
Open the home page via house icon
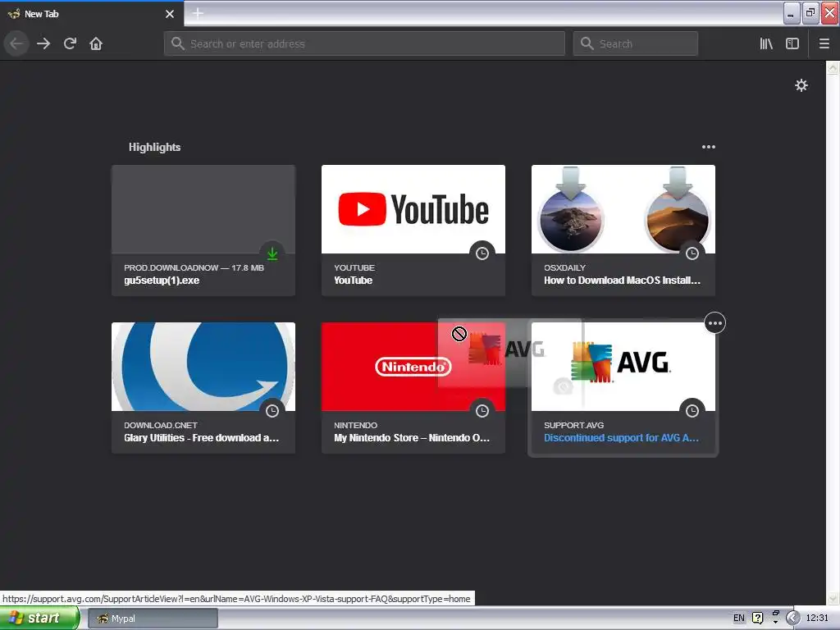tap(96, 43)
